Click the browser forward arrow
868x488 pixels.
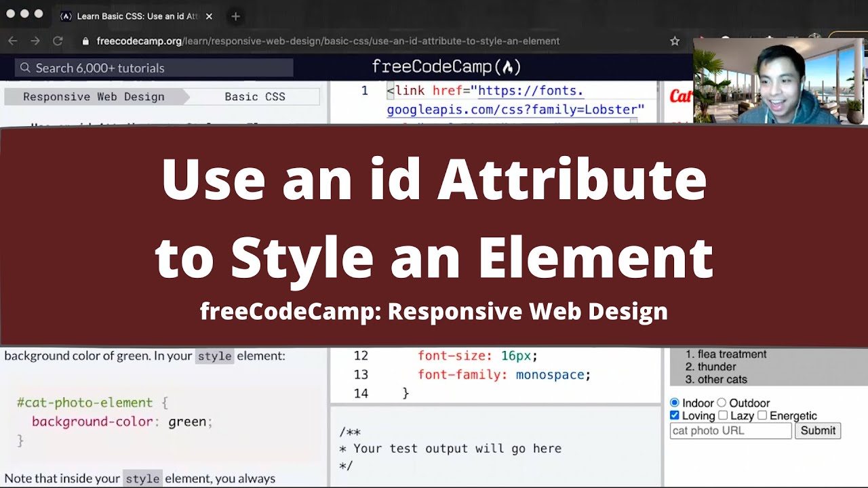pyautogui.click(x=35, y=41)
